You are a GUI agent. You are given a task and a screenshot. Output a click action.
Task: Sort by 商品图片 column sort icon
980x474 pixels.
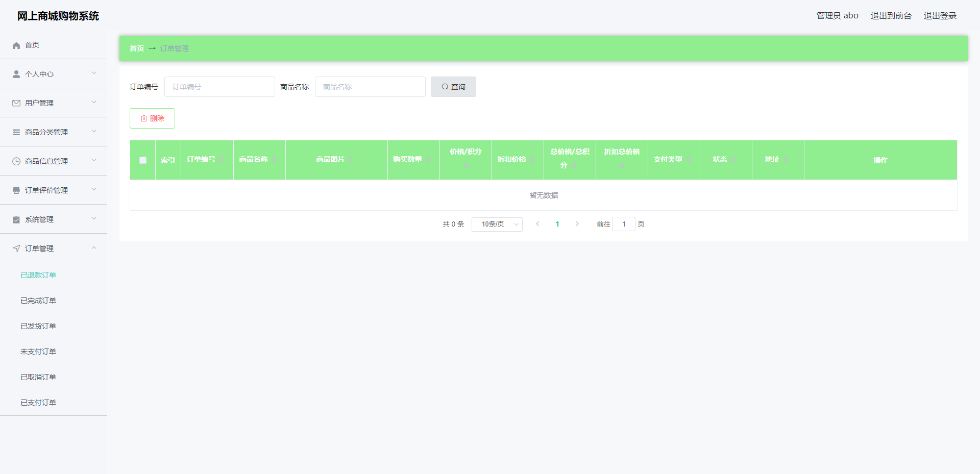(x=351, y=160)
